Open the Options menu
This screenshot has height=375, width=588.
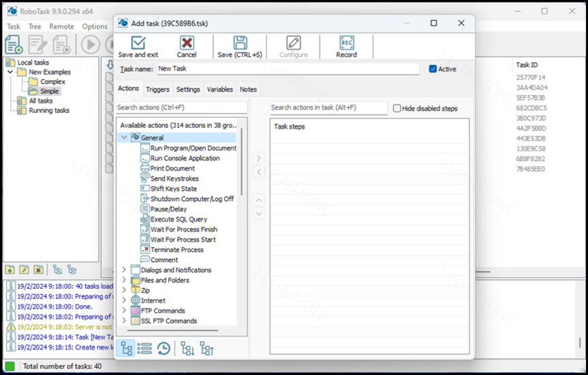94,27
